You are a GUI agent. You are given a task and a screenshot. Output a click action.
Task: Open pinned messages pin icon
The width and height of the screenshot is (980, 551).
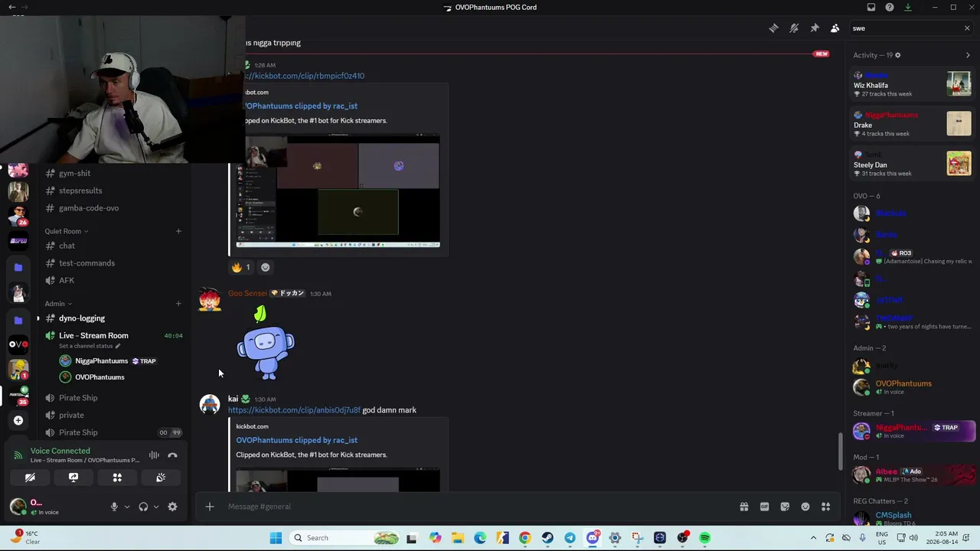(815, 28)
